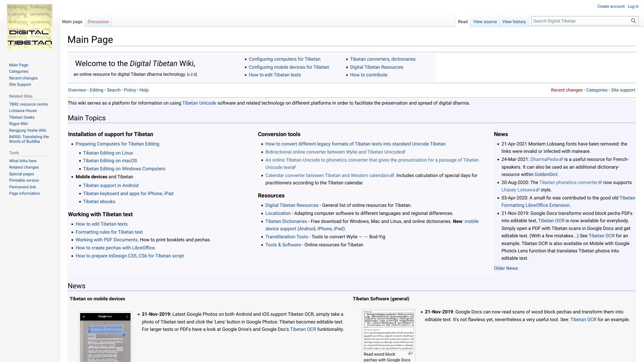Visit Lotsawa House link
Viewport: 644px width, 362px height.
[x=23, y=111]
